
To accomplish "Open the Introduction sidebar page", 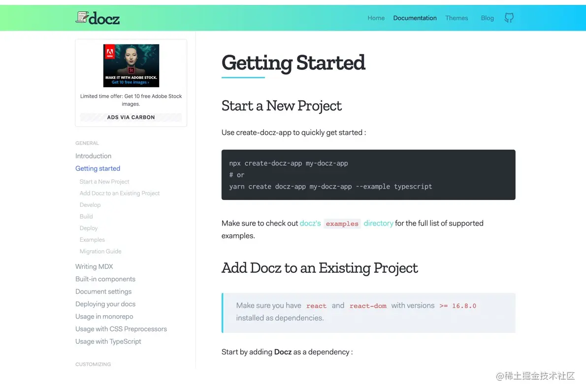I will pos(93,156).
